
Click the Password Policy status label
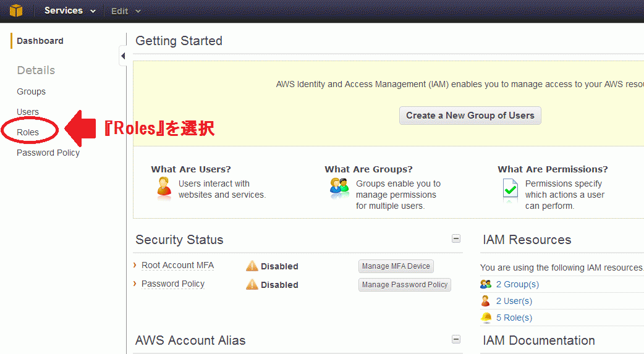point(173,284)
